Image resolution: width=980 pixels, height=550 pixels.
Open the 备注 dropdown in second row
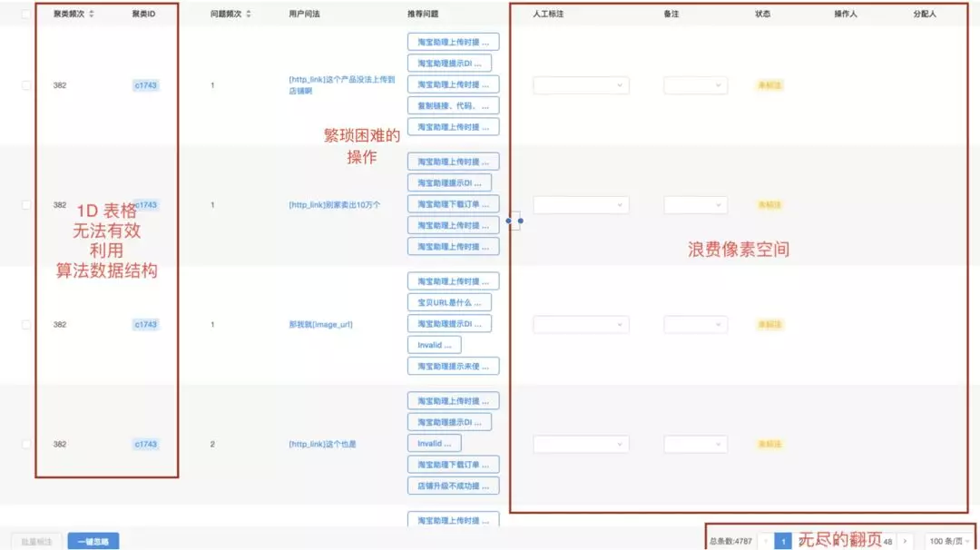[695, 205]
